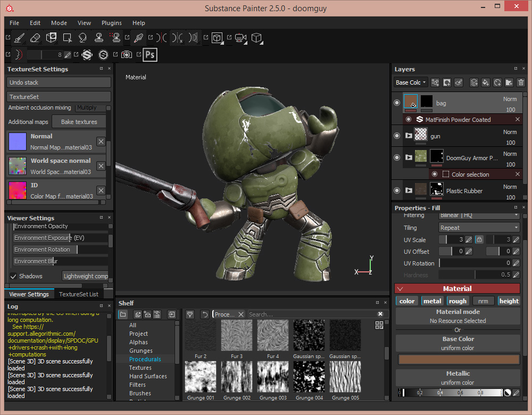Open Iray render camera icon

pos(127,55)
